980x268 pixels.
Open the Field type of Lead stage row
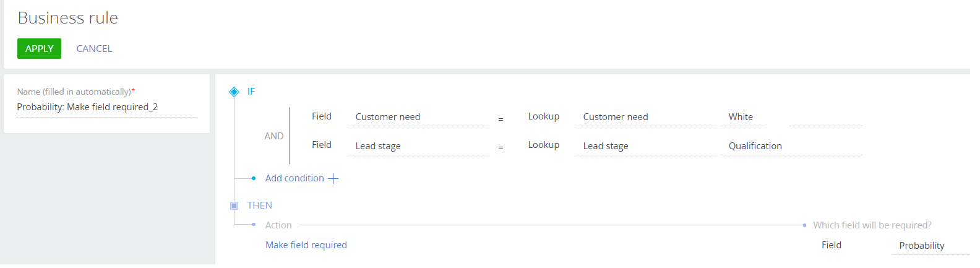(322, 145)
